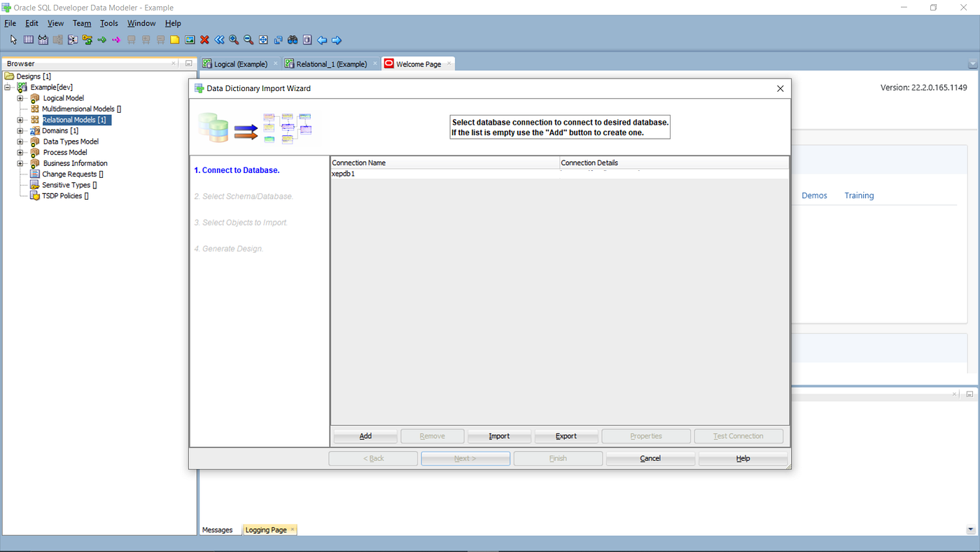The width and height of the screenshot is (980, 552).
Task: Select TSDP Policies [] in Browser tree
Action: tap(65, 195)
